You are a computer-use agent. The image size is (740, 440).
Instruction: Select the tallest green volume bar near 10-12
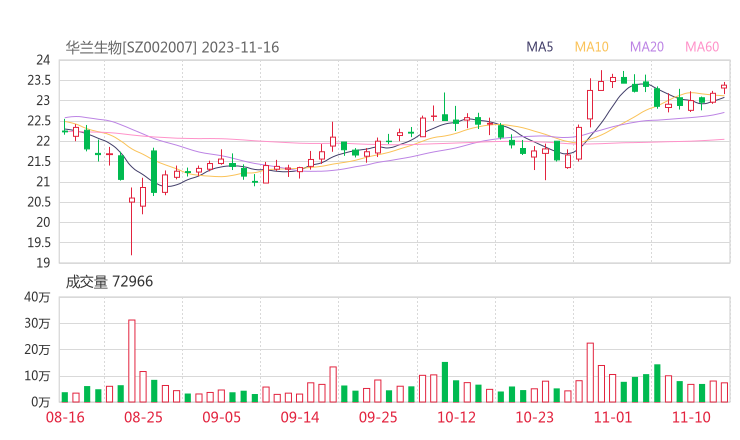click(445, 382)
